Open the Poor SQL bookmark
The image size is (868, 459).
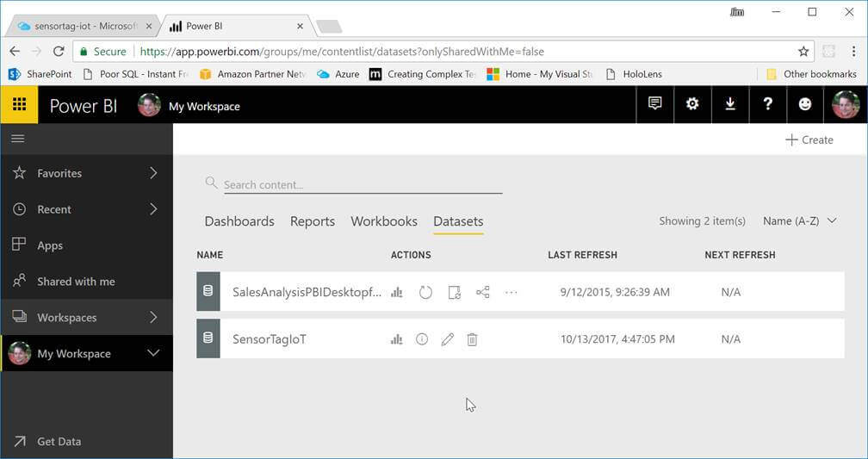[x=136, y=74]
